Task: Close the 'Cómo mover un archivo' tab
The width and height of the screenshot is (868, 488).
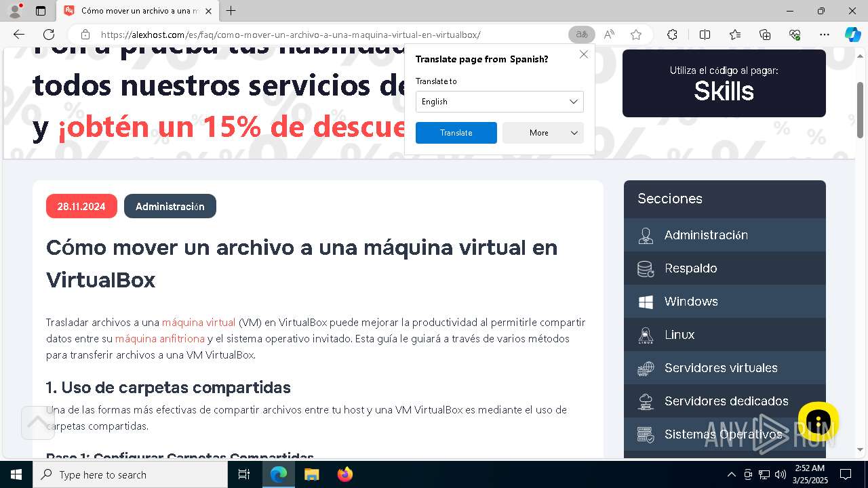Action: (208, 11)
